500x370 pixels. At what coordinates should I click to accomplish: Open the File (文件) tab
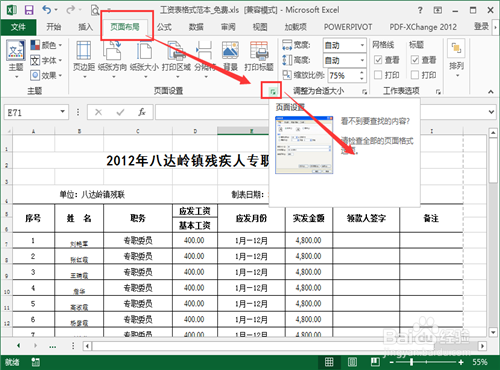(x=18, y=27)
